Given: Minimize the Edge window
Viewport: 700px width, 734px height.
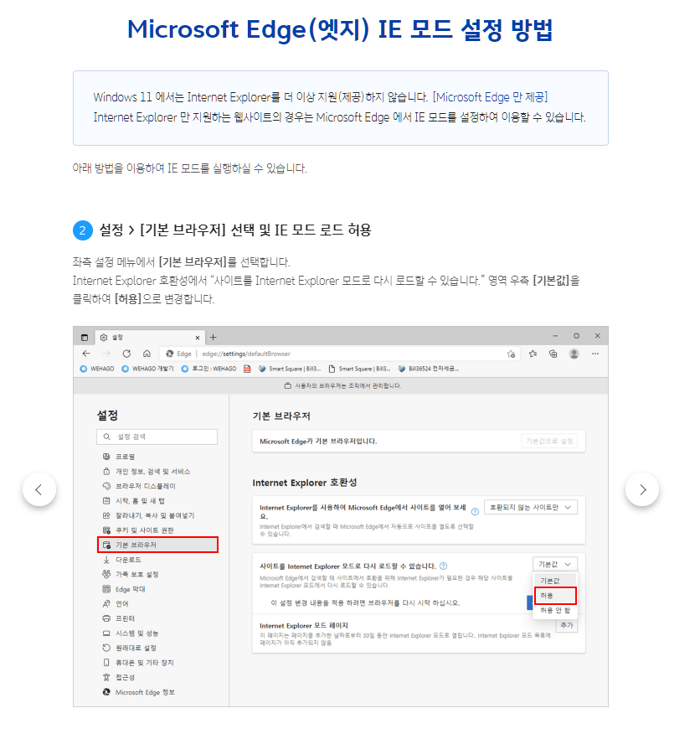Looking at the screenshot, I should 555,336.
